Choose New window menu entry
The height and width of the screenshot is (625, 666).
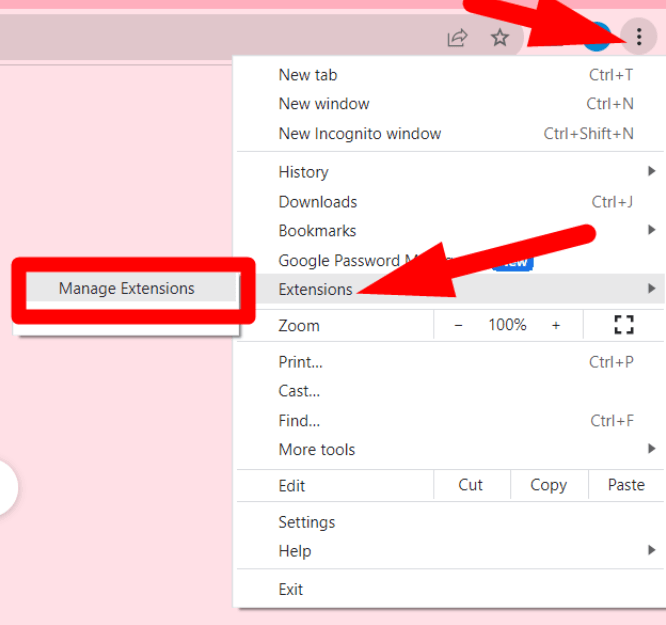point(324,104)
